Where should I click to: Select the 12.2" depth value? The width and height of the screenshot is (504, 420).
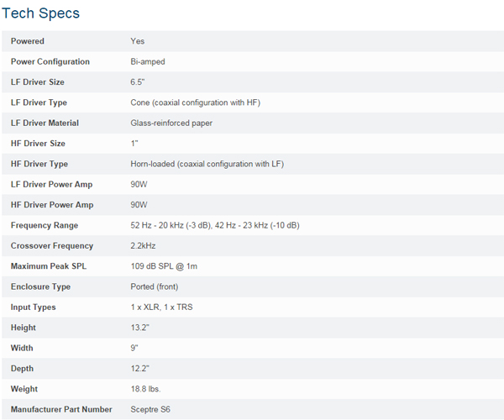(x=139, y=369)
